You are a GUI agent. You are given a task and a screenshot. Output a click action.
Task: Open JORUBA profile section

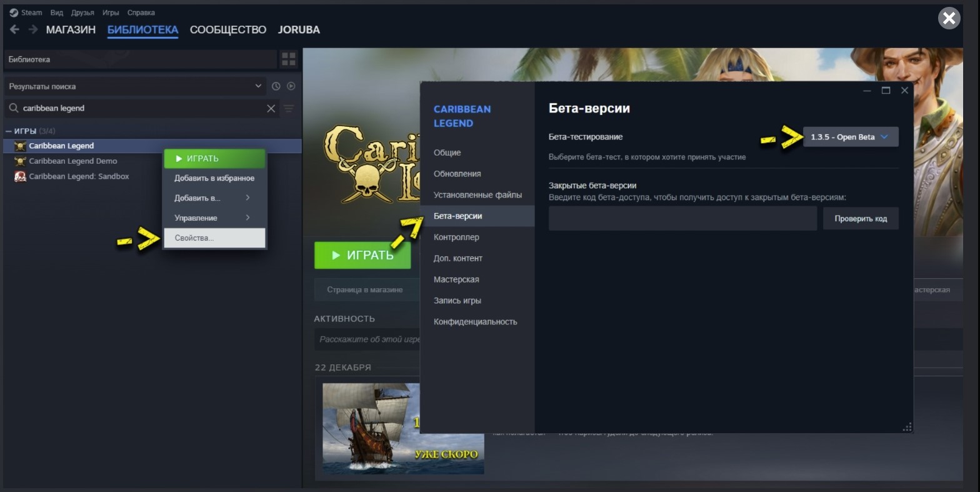click(299, 29)
